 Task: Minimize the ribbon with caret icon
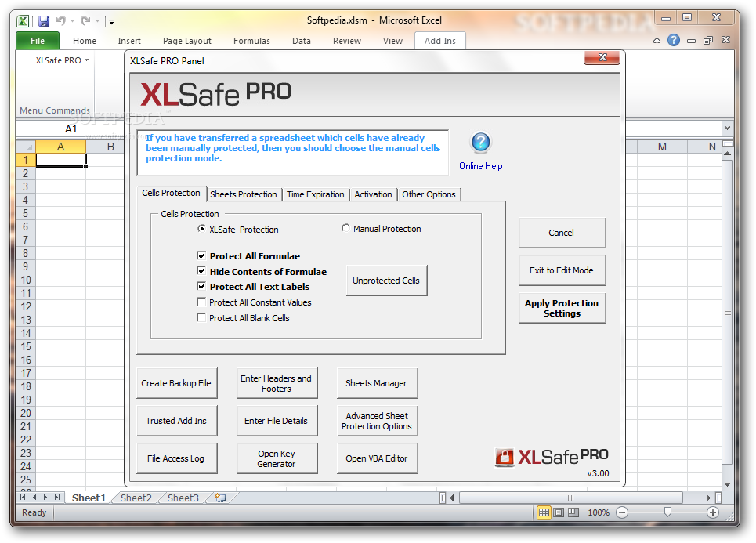pos(657,41)
